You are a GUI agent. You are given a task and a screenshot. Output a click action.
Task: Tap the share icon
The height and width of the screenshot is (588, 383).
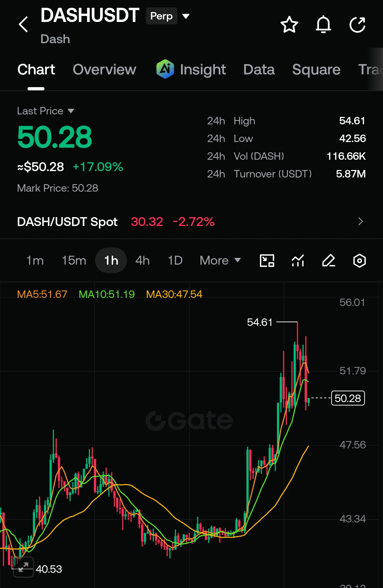pyautogui.click(x=357, y=25)
